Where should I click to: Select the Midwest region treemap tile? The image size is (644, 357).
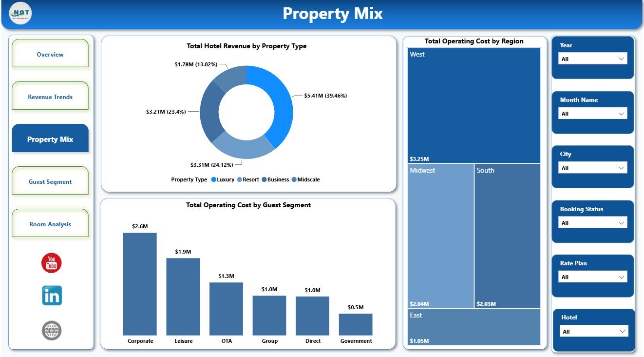click(x=441, y=236)
